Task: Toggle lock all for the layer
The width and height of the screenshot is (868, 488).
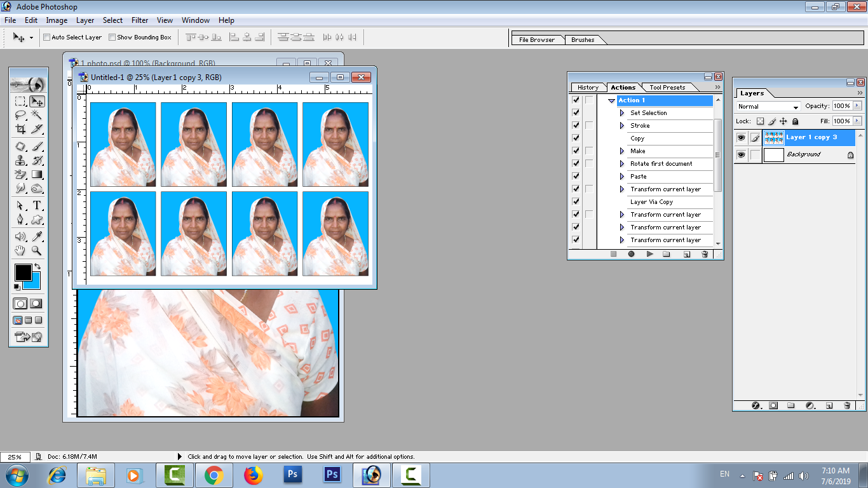Action: tap(796, 121)
